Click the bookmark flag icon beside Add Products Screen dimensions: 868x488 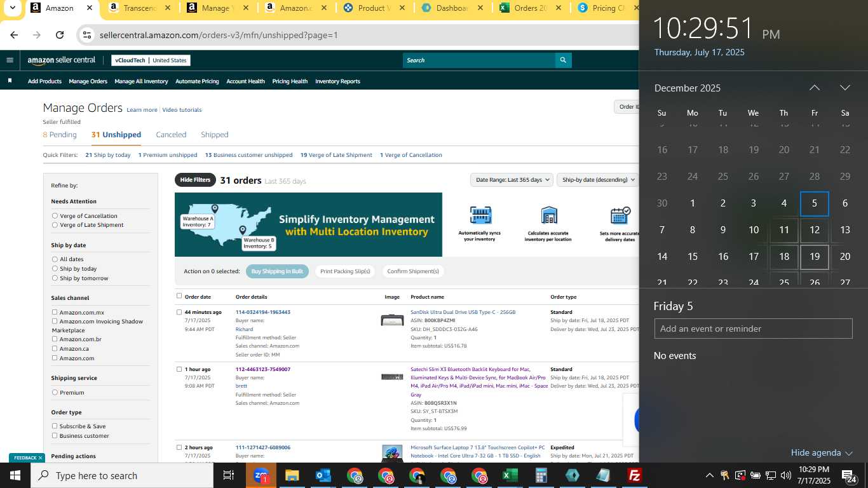[x=10, y=81]
